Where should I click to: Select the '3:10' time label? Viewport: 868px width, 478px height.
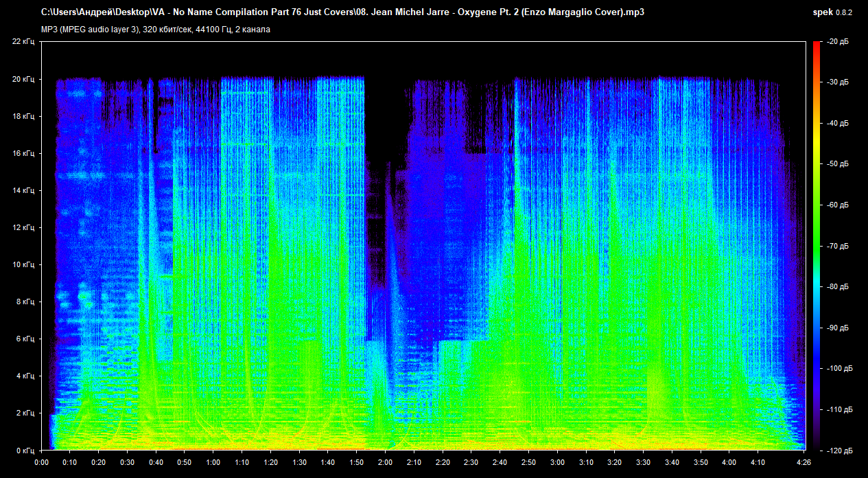(x=587, y=462)
